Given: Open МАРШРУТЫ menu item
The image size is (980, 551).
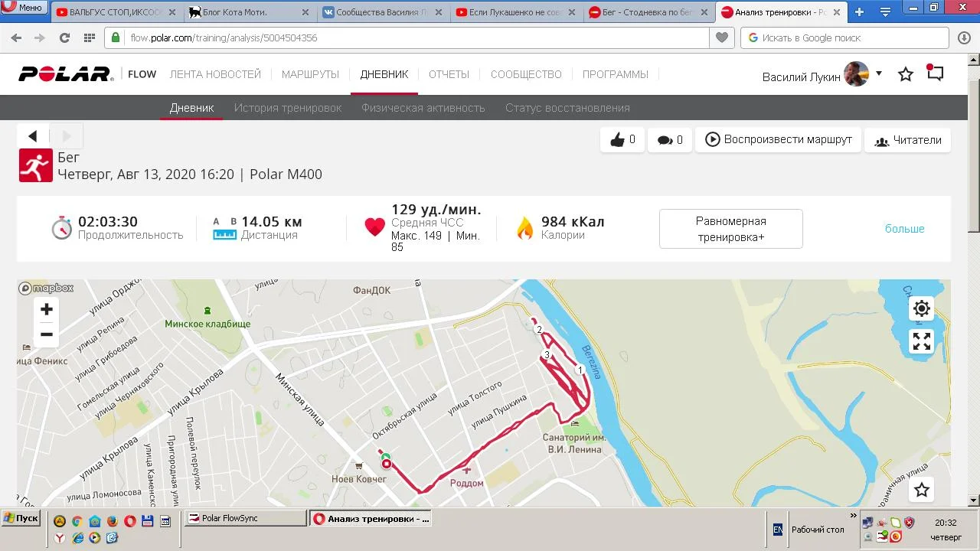Looking at the screenshot, I should click(x=310, y=74).
